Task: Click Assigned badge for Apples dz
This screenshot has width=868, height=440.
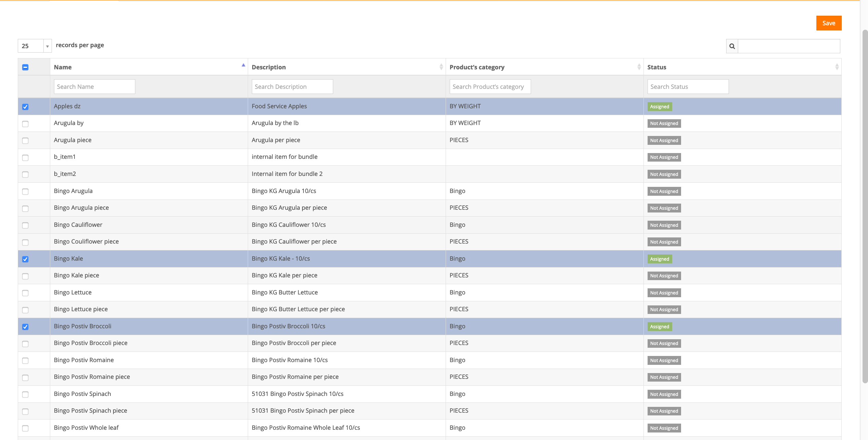Action: point(659,107)
